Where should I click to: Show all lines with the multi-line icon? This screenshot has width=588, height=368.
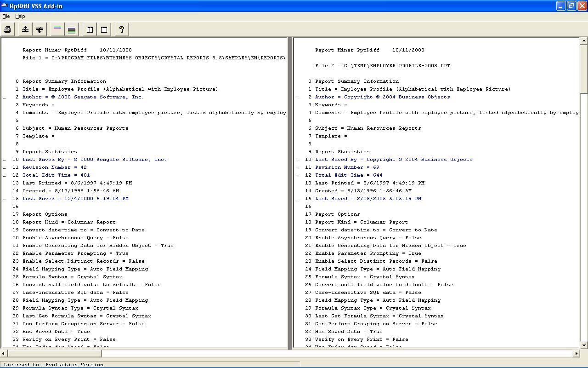72,29
